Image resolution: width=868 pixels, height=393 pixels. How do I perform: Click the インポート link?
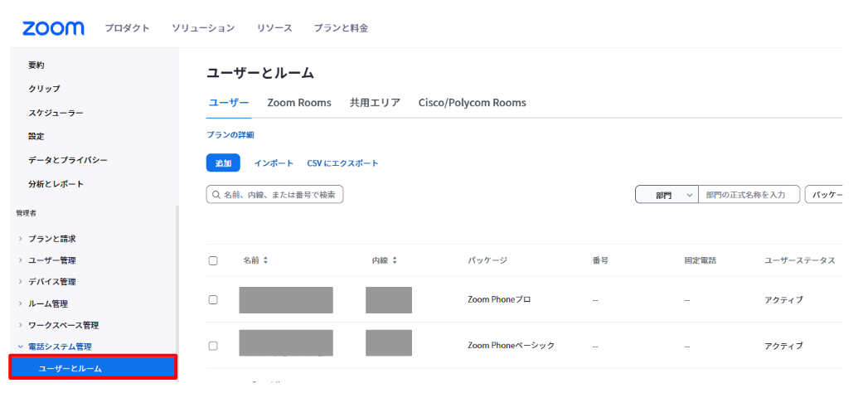click(274, 163)
